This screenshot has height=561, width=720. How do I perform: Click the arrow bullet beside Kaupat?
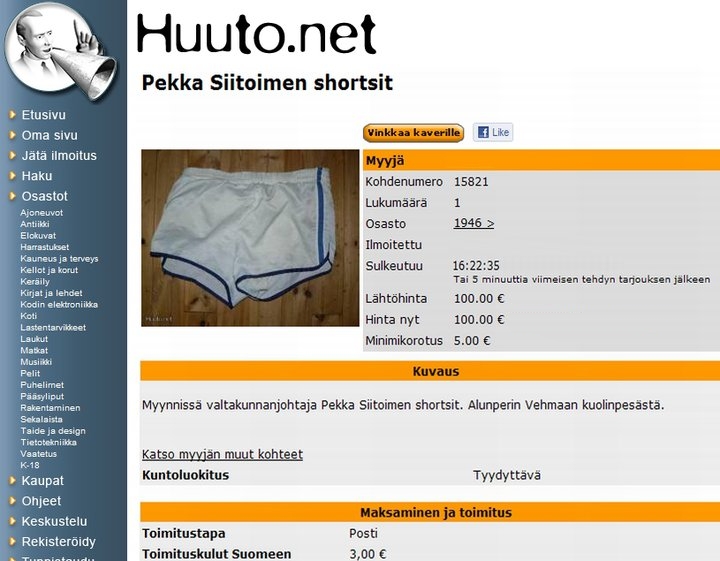tap(12, 480)
